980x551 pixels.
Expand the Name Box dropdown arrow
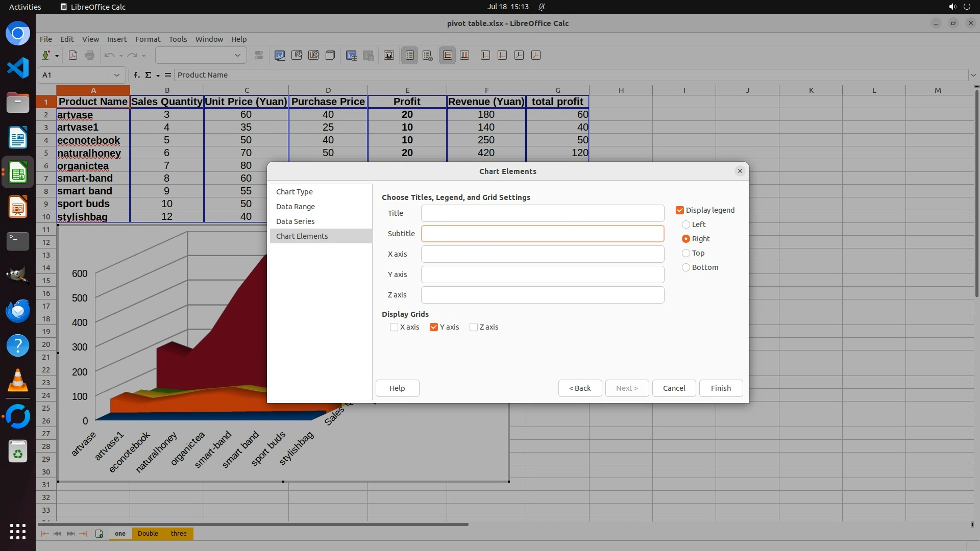coord(117,75)
